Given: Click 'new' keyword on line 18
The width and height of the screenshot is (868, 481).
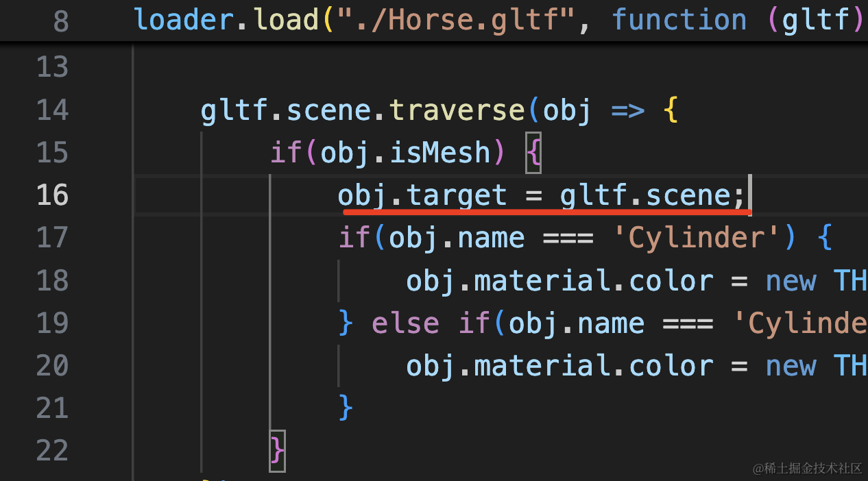Looking at the screenshot, I should [791, 281].
